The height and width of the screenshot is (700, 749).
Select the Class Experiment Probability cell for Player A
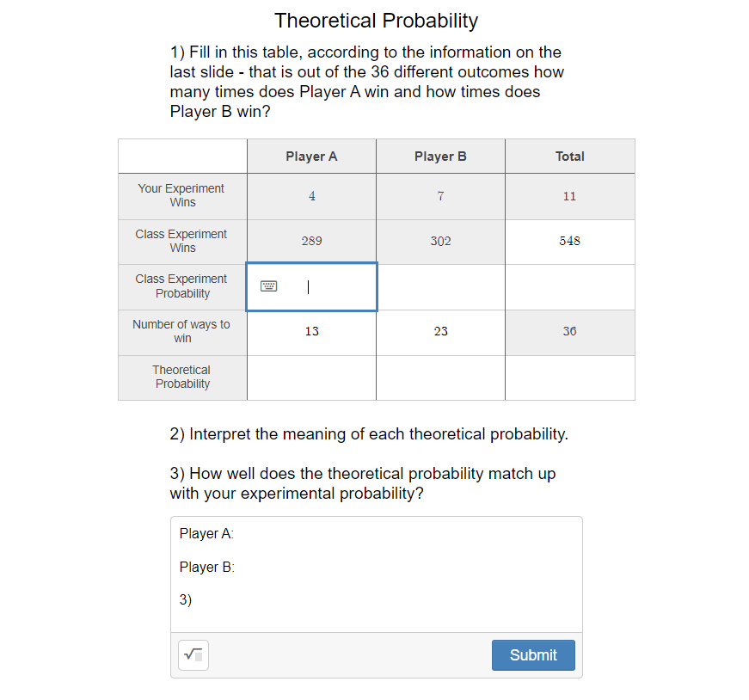[310, 286]
